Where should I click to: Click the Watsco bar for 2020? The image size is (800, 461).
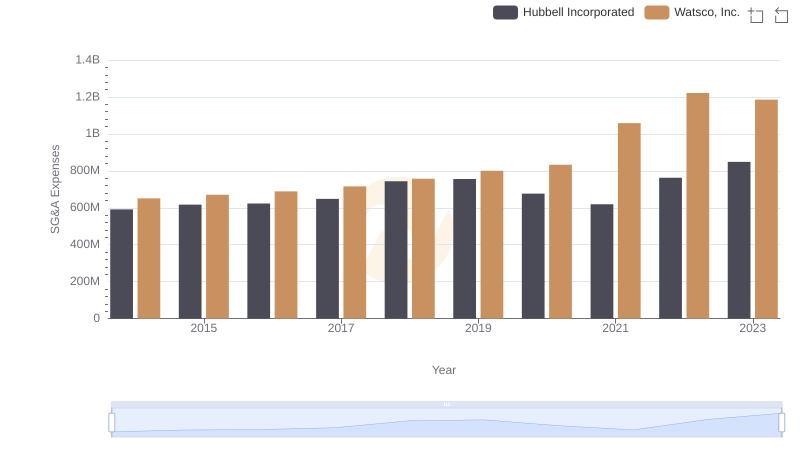click(x=560, y=242)
